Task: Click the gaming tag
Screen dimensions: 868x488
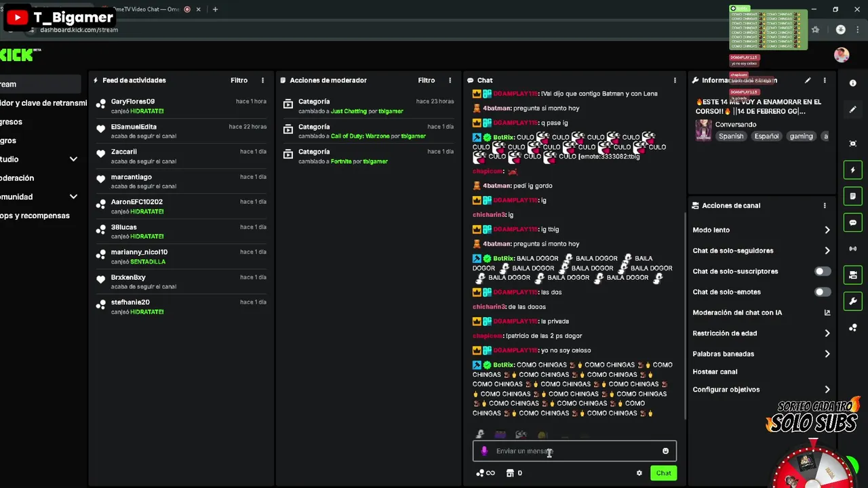Action: tap(801, 136)
